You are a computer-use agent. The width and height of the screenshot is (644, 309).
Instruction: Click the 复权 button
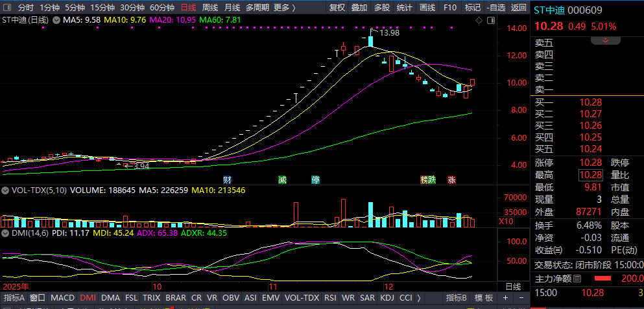(337, 7)
